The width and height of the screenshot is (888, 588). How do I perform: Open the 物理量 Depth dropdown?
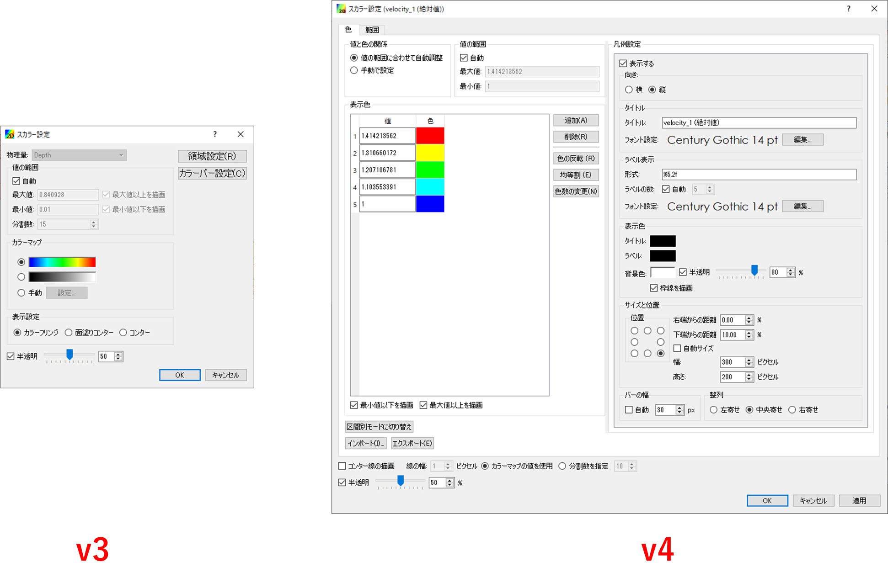click(79, 155)
